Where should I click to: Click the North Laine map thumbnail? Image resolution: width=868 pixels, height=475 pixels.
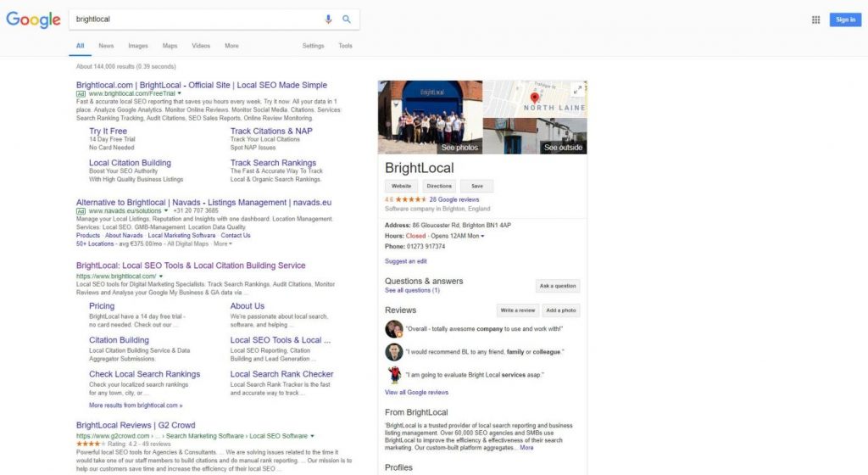pyautogui.click(x=536, y=99)
